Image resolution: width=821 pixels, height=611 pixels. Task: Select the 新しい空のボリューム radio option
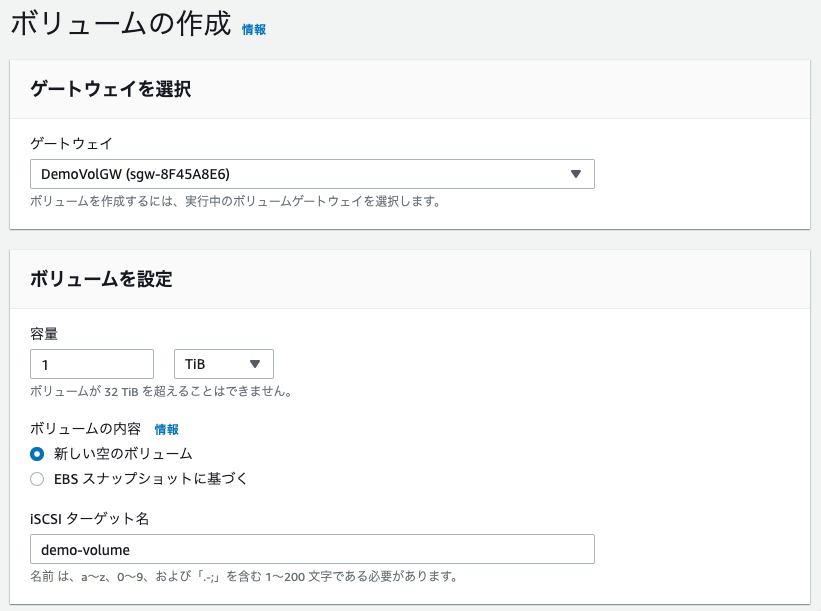point(37,454)
